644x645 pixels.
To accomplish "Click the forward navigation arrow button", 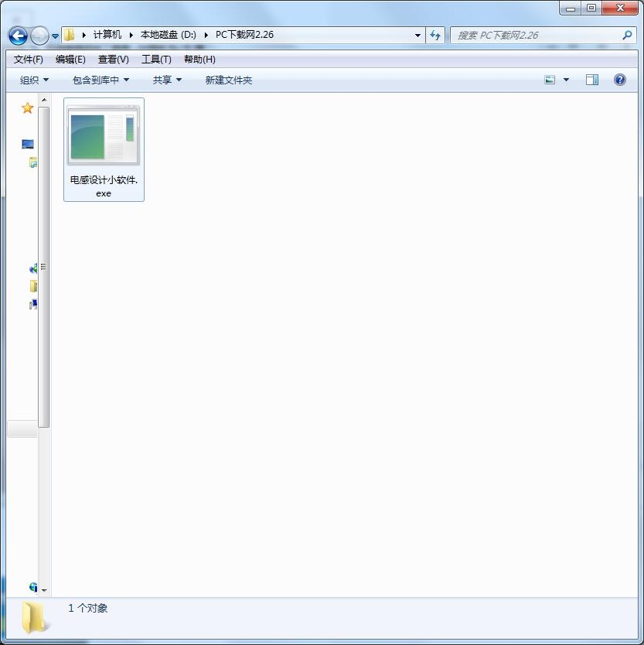I will pyautogui.click(x=39, y=36).
